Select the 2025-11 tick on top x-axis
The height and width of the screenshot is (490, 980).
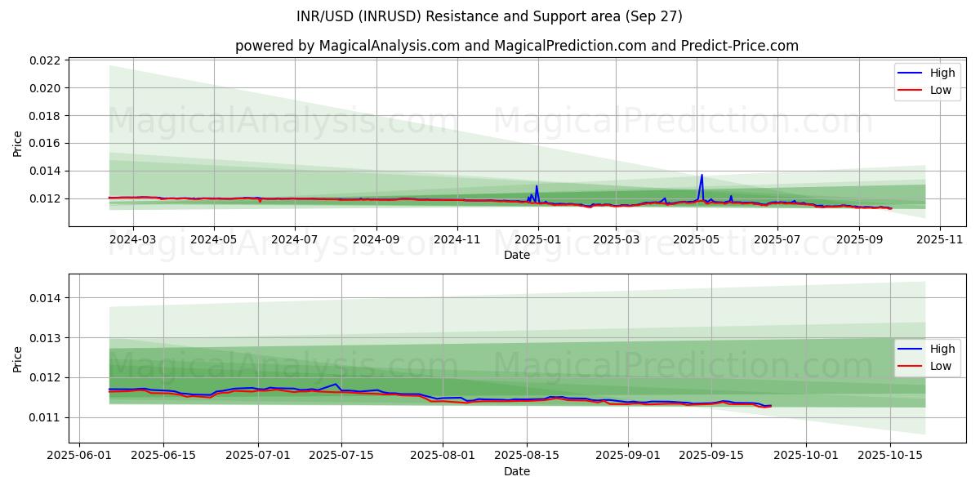point(939,239)
